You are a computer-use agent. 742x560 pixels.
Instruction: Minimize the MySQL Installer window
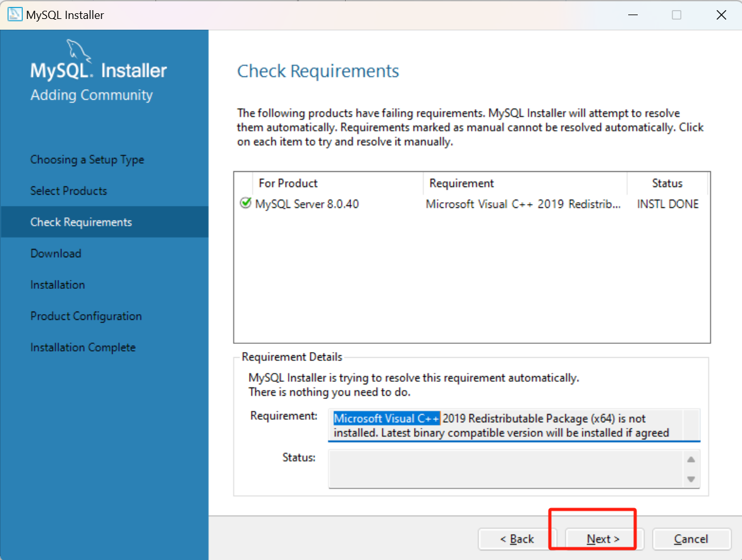(633, 15)
